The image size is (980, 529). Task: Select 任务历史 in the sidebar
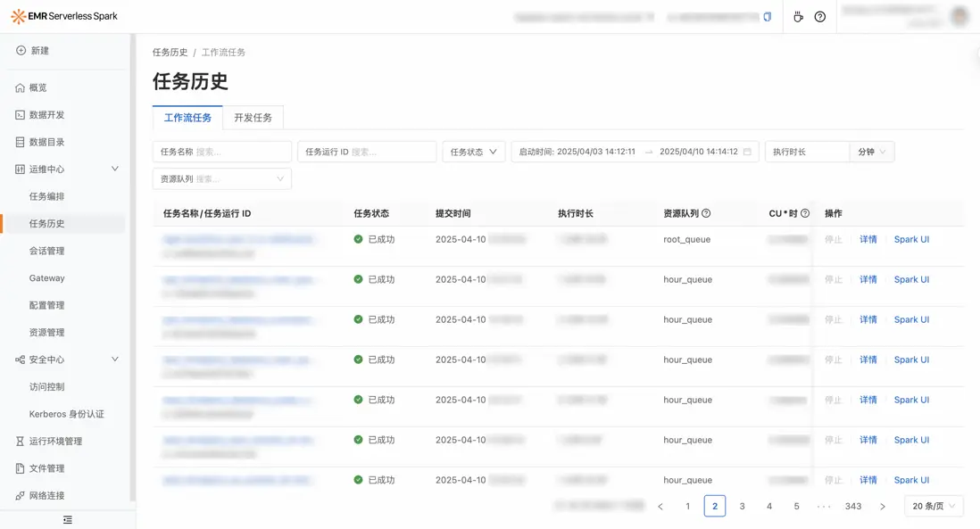point(47,224)
